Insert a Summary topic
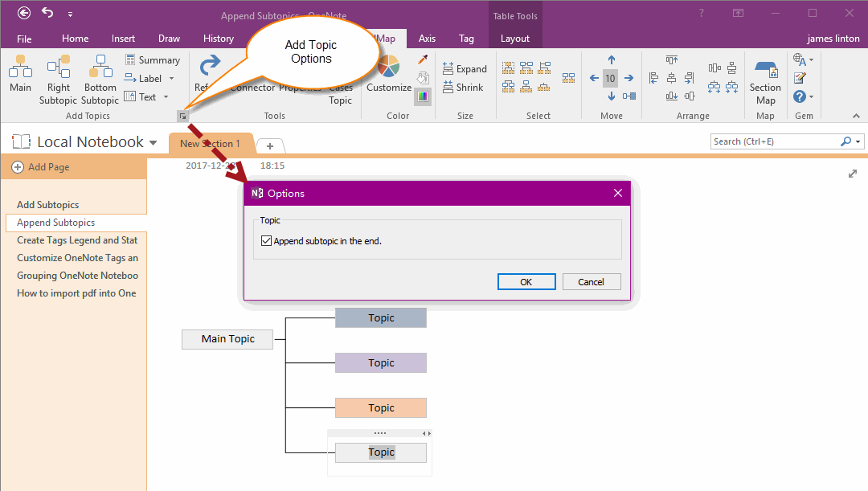868x491 pixels. (152, 59)
